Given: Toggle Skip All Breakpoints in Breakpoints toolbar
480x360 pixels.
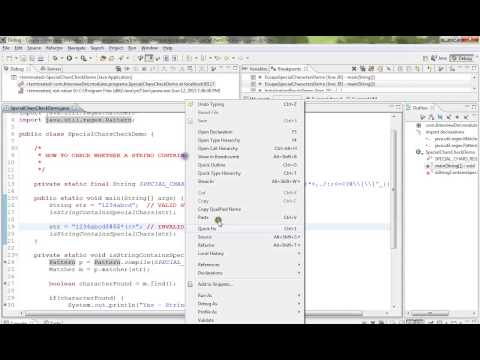Looking at the screenshot, I should [x=388, y=69].
